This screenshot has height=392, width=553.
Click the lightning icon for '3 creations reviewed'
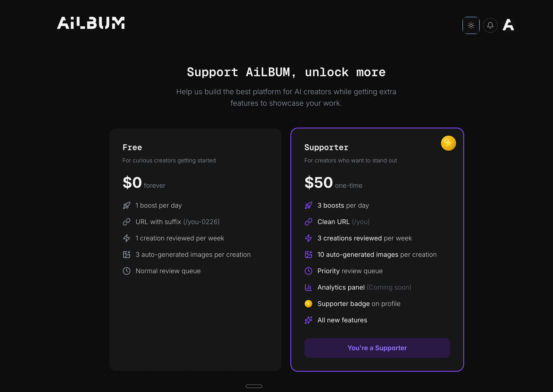[308, 238]
